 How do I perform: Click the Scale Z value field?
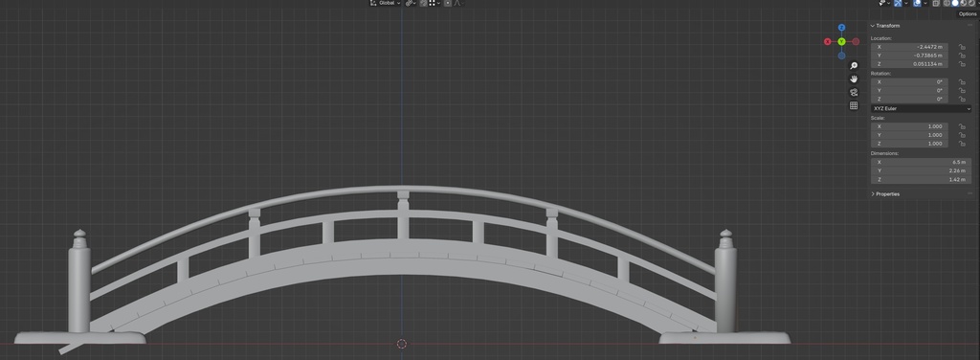(909, 144)
